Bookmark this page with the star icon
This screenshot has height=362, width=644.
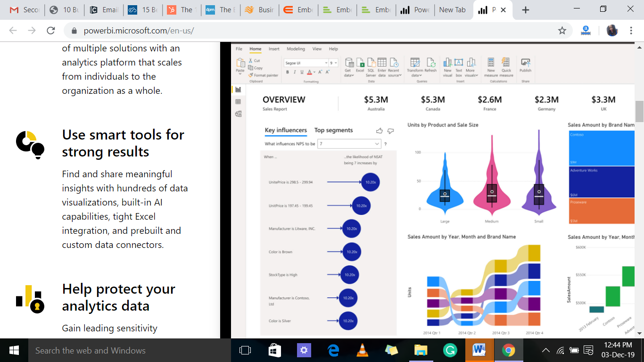coord(562,31)
